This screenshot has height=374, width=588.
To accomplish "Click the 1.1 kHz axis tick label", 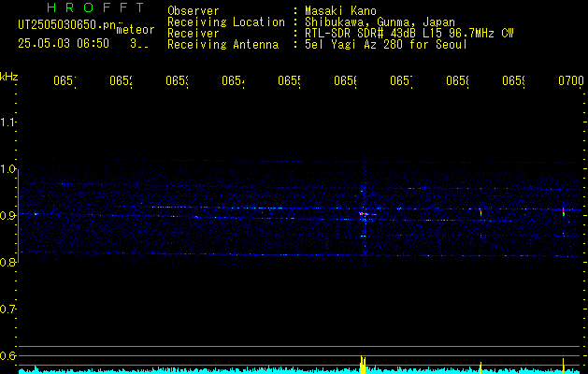I will (7, 122).
